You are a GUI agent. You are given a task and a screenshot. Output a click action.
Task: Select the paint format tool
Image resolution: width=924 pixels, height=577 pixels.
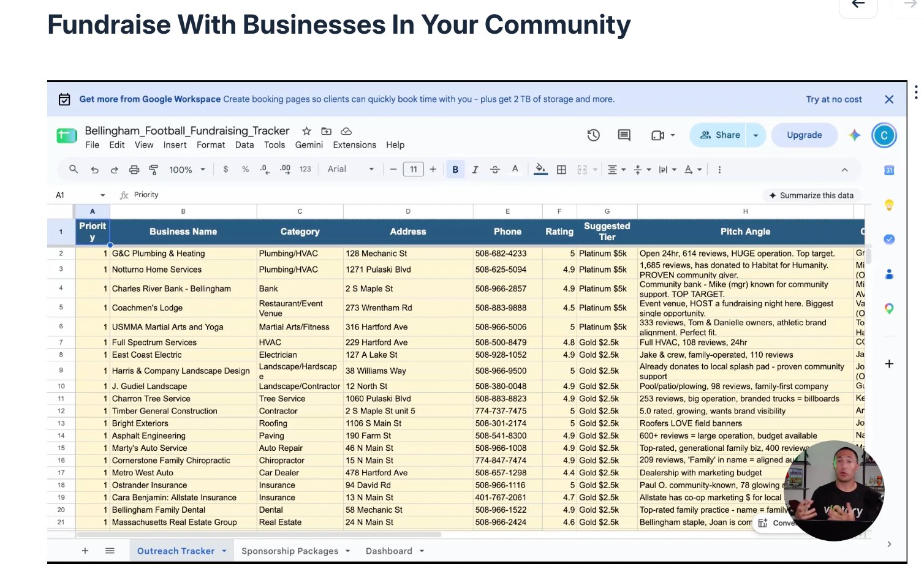154,170
